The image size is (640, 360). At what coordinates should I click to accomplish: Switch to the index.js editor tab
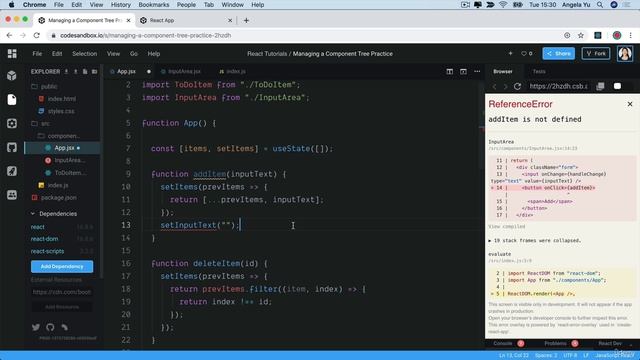(x=232, y=71)
